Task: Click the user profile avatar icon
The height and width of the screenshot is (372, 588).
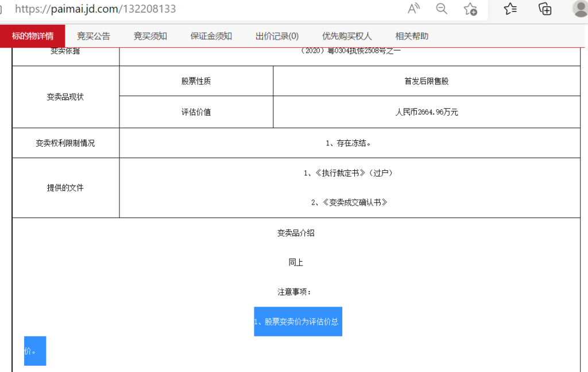Action: point(579,9)
